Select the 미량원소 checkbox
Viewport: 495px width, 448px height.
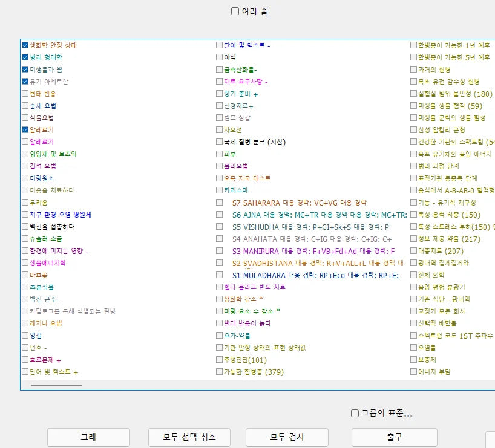(x=25, y=178)
